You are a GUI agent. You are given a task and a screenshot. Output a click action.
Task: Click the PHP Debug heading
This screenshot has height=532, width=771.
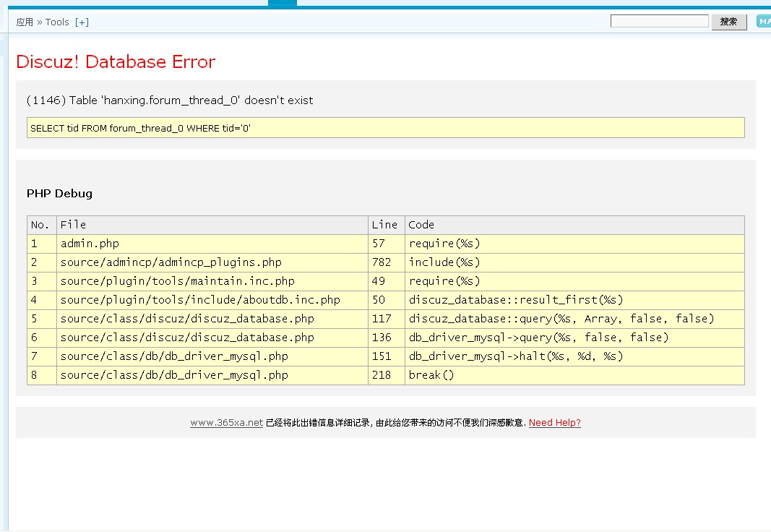tap(59, 193)
